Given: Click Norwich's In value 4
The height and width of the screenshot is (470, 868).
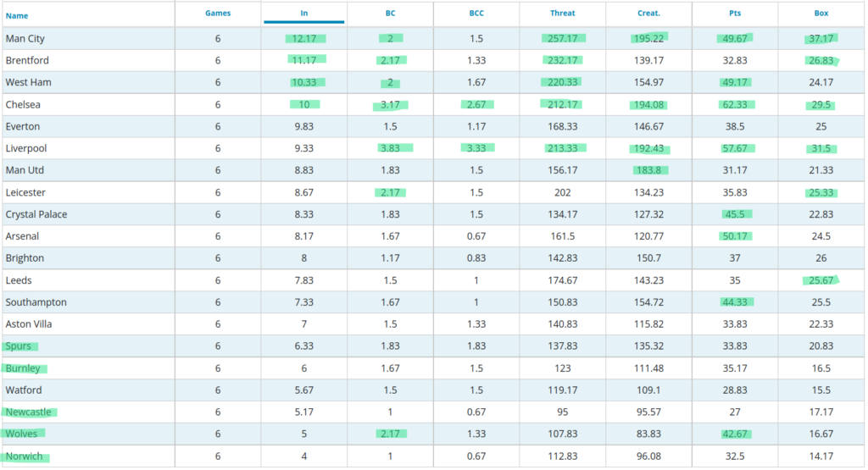Looking at the screenshot, I should [304, 456].
